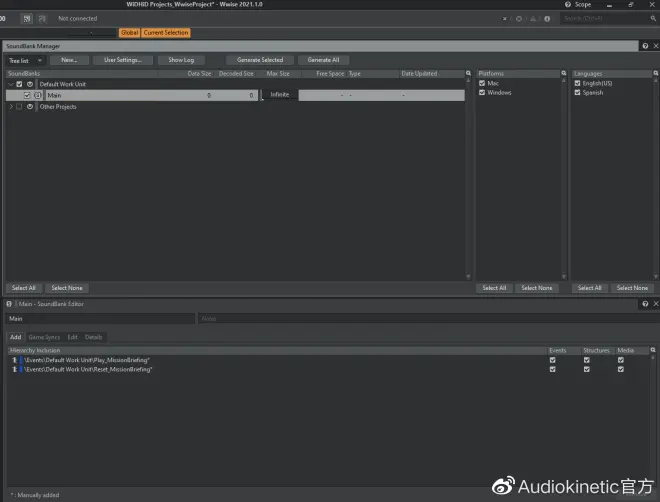Click Generate All

click(323, 60)
